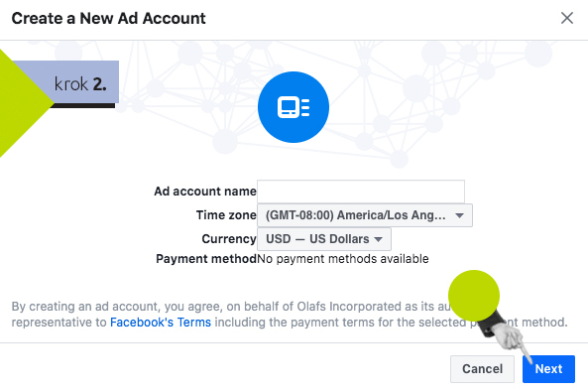Image resolution: width=588 pixels, height=392 pixels.
Task: Click the blue Next button
Action: point(548,369)
